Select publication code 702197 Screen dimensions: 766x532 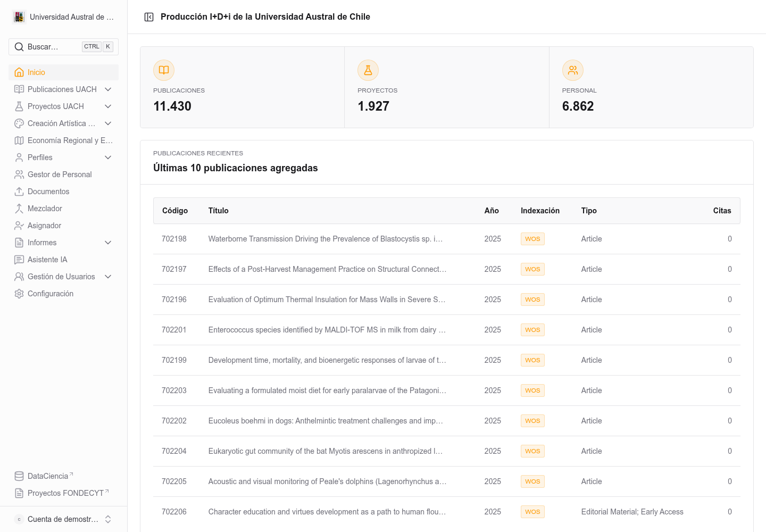[x=174, y=269]
